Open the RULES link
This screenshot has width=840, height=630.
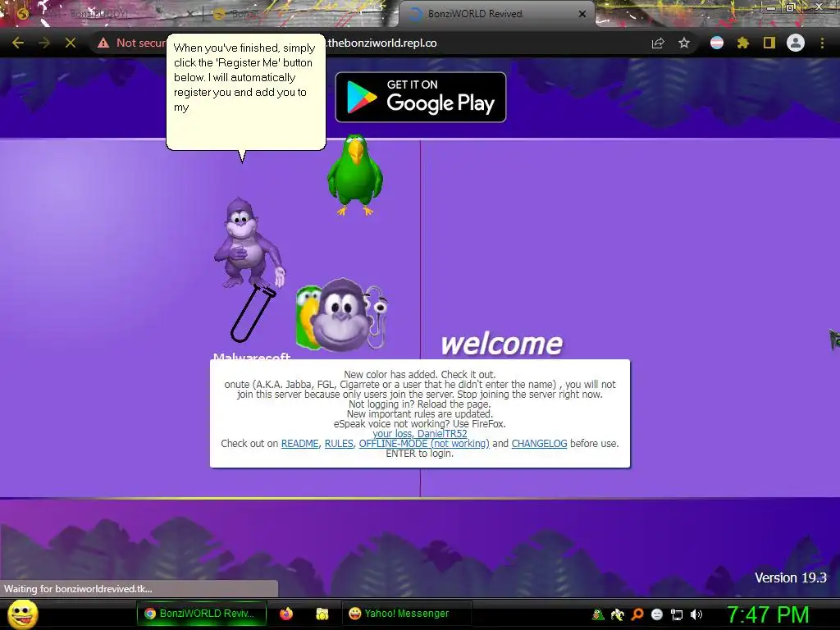tap(339, 444)
